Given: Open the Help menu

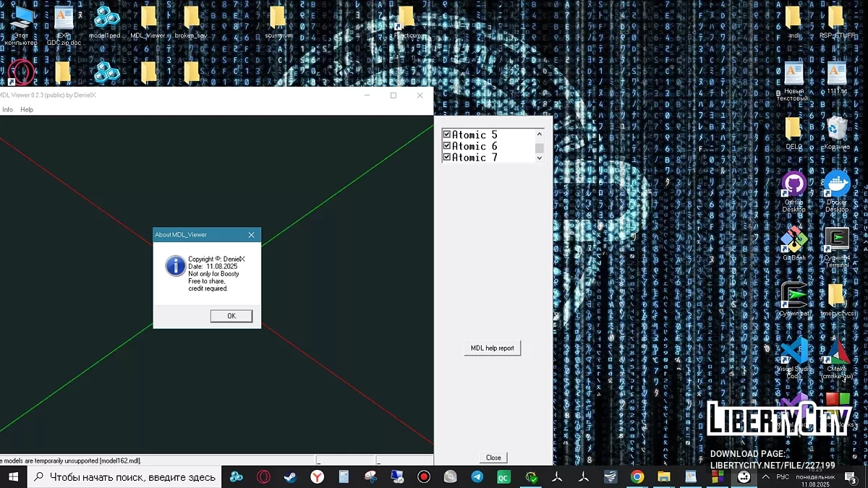Looking at the screenshot, I should pos(27,110).
